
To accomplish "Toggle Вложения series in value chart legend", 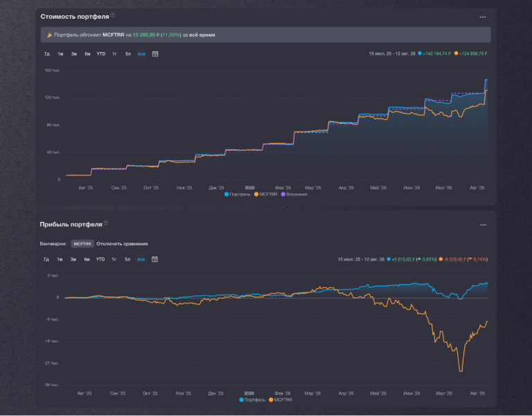I will (294, 194).
